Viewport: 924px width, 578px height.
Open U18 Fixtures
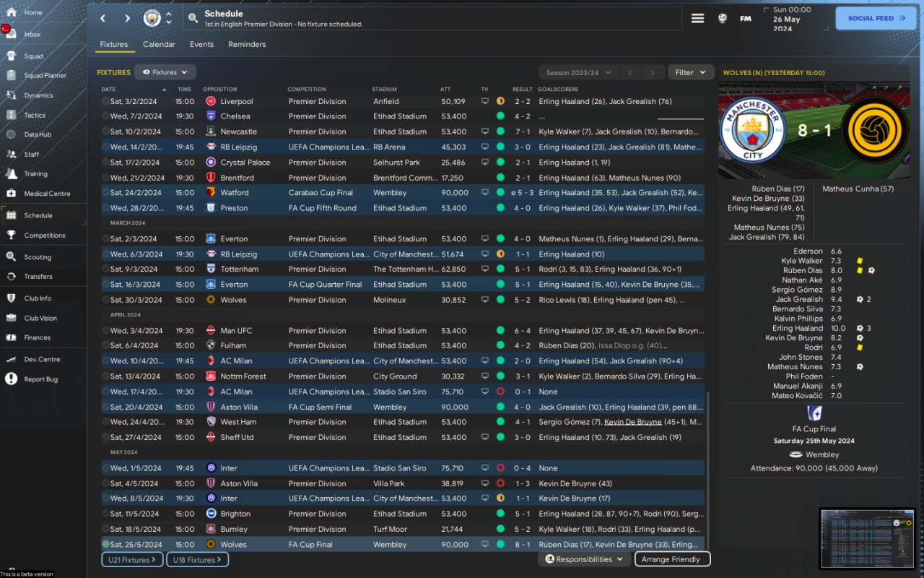197,559
